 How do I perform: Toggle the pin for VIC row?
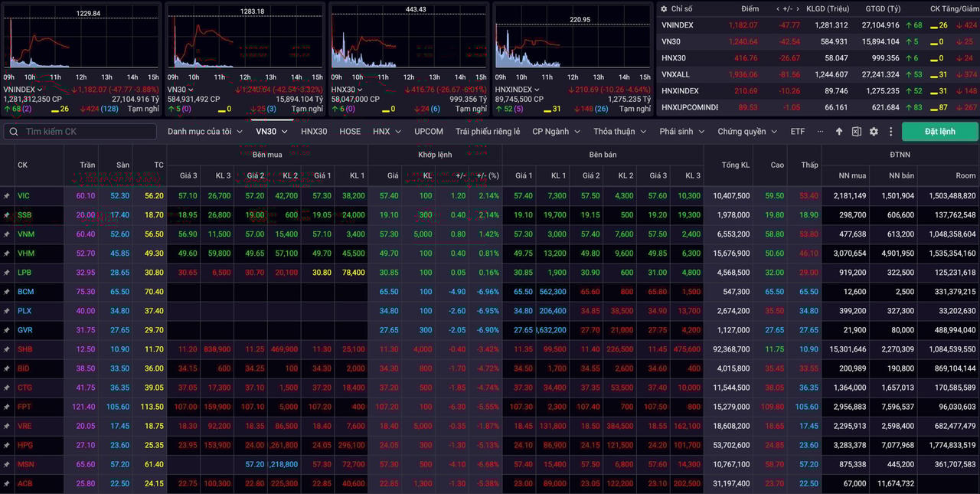tap(7, 196)
